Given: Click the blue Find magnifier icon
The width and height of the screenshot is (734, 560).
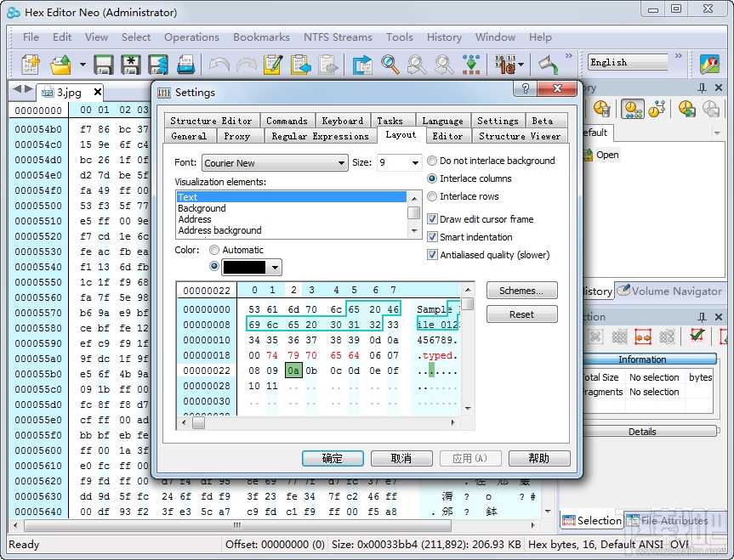Looking at the screenshot, I should point(390,65).
